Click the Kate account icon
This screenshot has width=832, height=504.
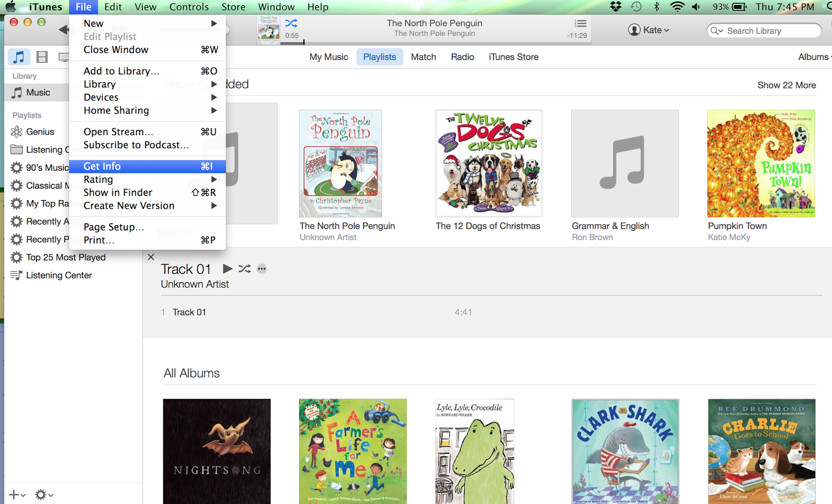point(634,30)
